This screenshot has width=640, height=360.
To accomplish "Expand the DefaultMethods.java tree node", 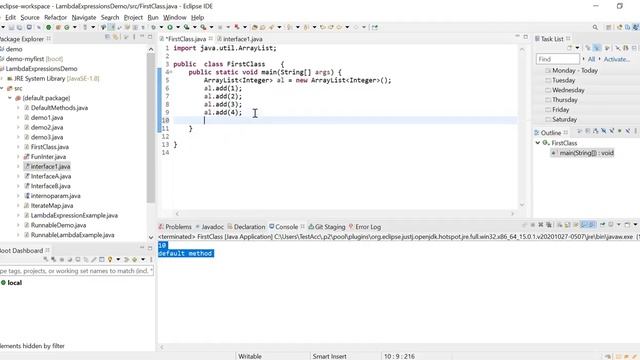I will [18, 108].
